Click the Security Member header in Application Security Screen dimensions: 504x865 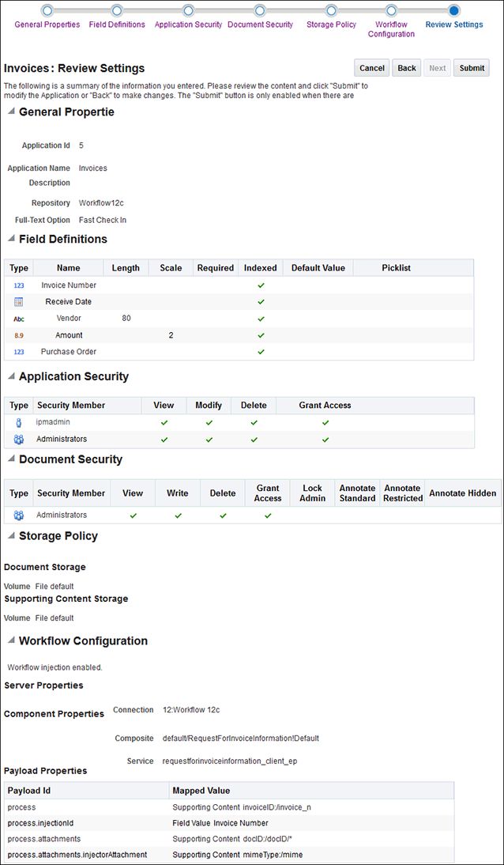[x=87, y=405]
